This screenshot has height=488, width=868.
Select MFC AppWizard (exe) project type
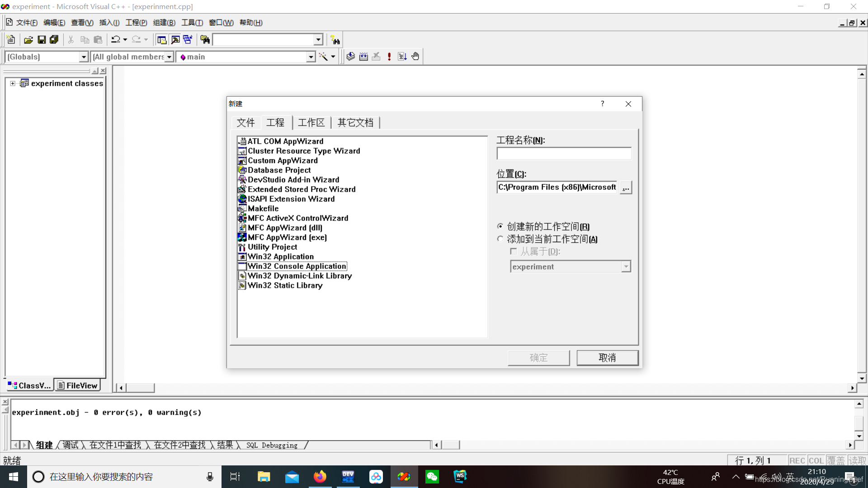click(x=287, y=237)
